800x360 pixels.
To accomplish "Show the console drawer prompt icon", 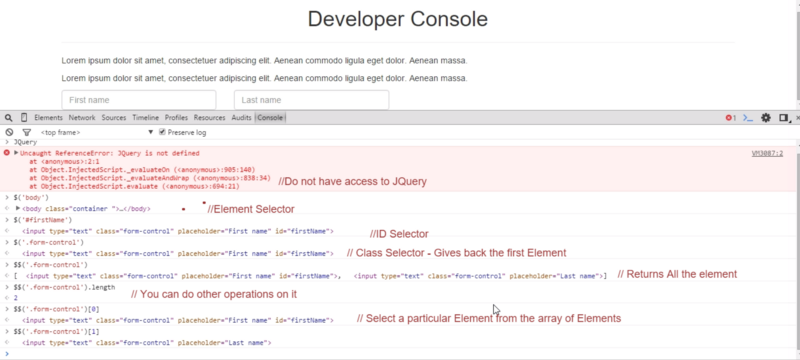I will click(x=747, y=118).
